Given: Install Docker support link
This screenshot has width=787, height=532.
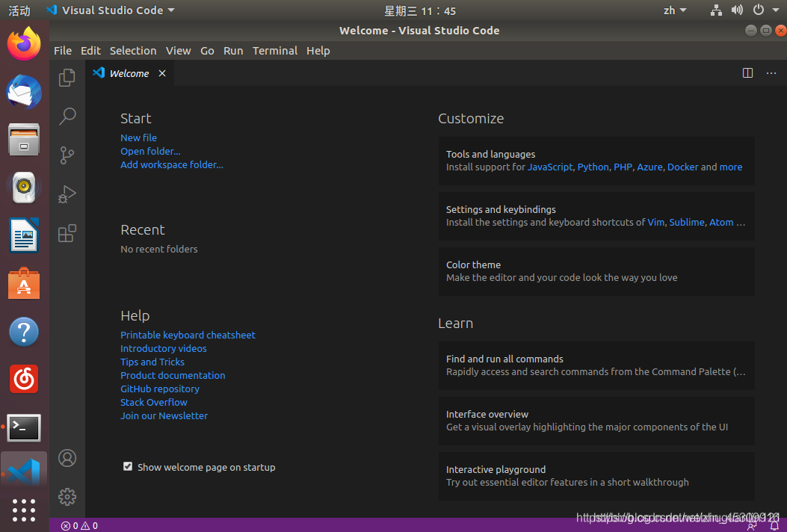Looking at the screenshot, I should (x=682, y=167).
